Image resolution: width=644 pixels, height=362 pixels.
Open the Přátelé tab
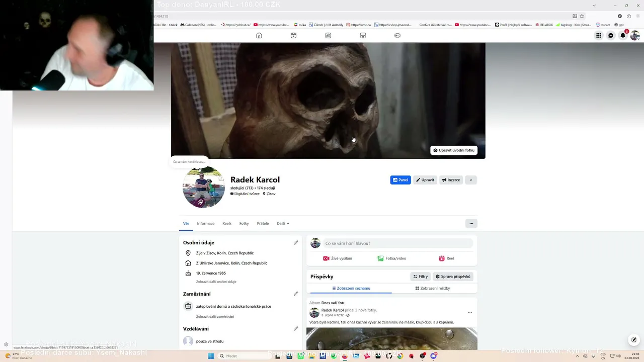tap(263, 223)
